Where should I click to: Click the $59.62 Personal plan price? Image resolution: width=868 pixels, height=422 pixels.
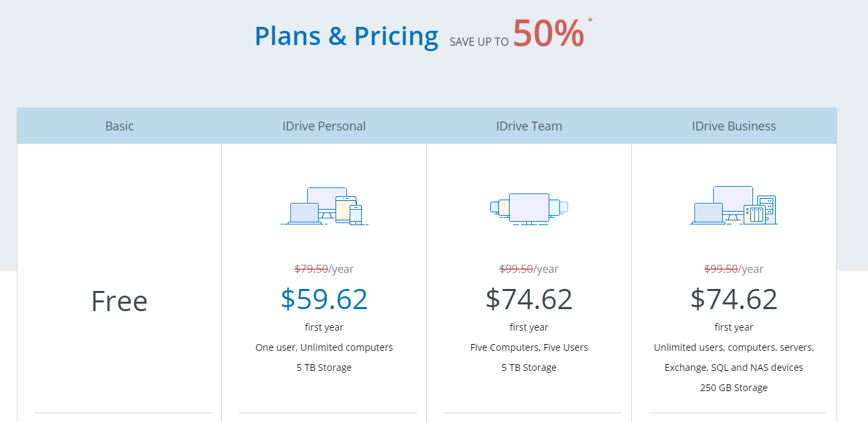(324, 299)
